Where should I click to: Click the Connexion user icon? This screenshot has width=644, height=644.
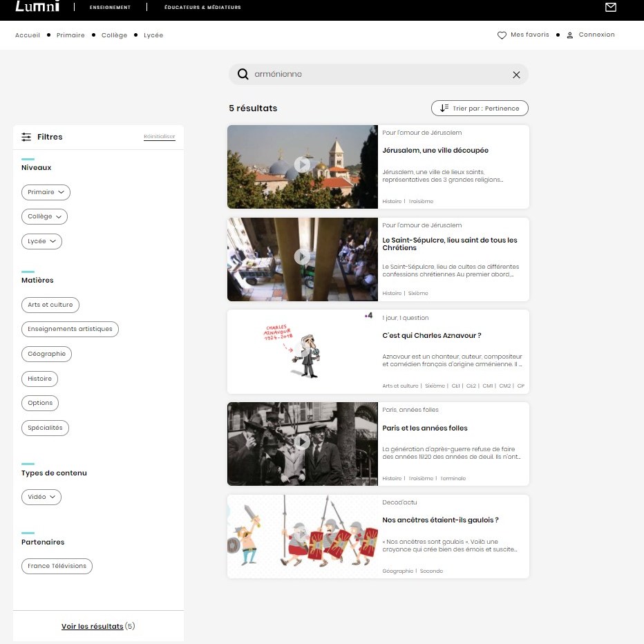point(569,35)
